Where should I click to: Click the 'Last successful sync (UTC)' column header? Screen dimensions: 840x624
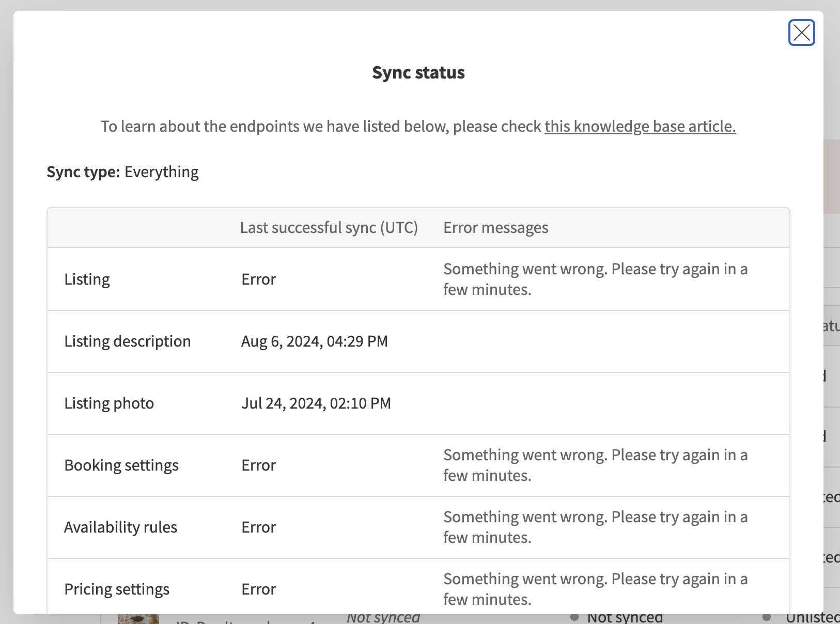(329, 228)
